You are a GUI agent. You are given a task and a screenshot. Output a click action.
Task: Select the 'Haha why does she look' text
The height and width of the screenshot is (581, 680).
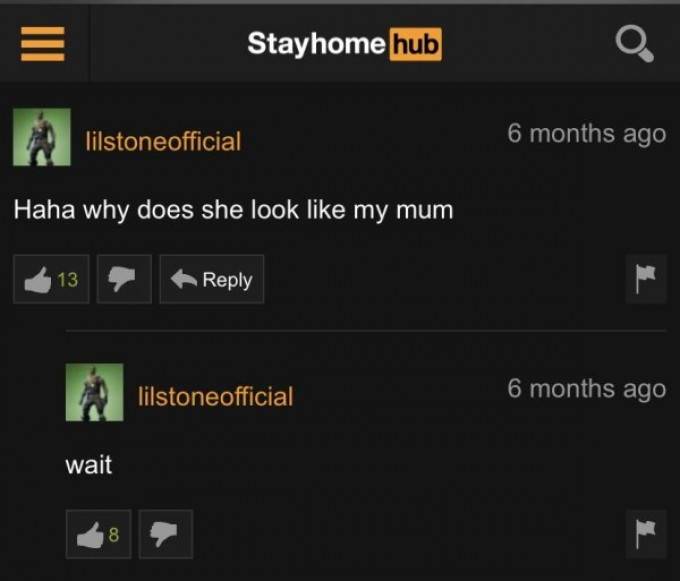pyautogui.click(x=158, y=210)
